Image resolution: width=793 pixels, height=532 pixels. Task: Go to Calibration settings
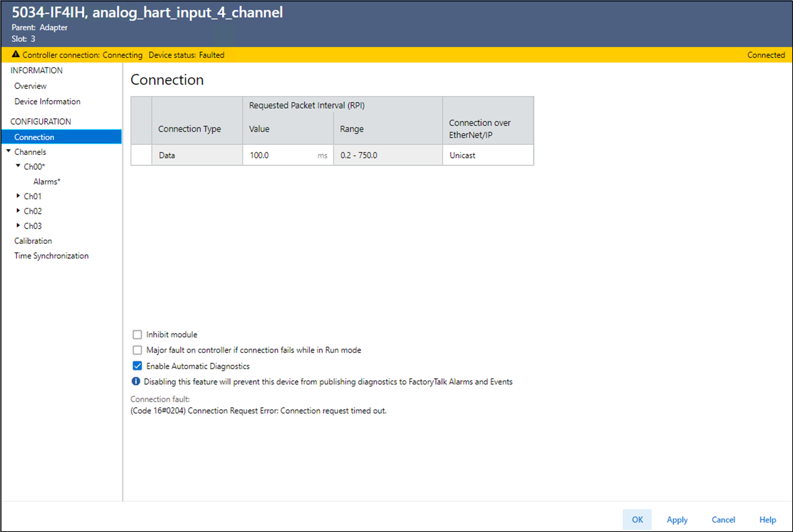(x=33, y=241)
